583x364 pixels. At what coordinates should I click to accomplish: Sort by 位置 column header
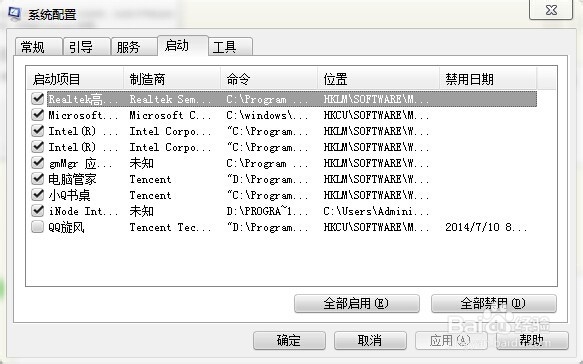tap(379, 79)
